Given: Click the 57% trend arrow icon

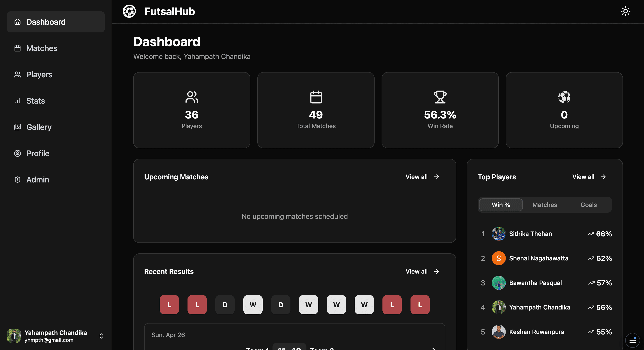Looking at the screenshot, I should click(591, 283).
